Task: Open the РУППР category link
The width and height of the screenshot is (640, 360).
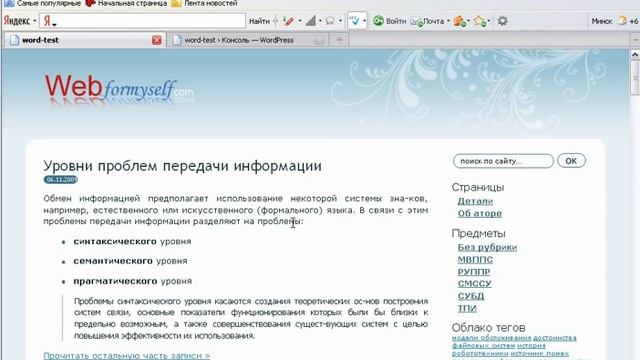Action: [x=474, y=272]
